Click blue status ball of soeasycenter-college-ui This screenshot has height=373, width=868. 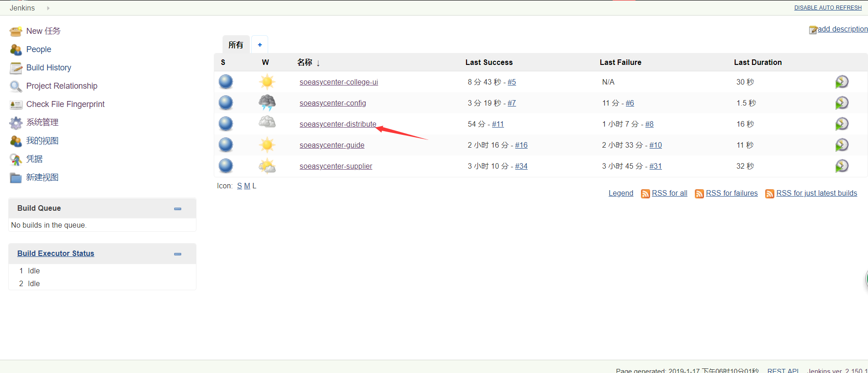pos(226,82)
